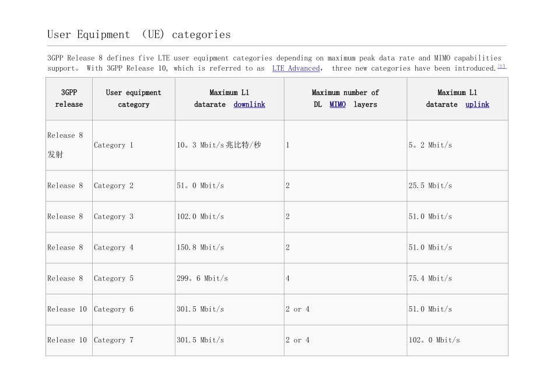
Task: Click the downlink link in table header
Action: click(x=249, y=104)
